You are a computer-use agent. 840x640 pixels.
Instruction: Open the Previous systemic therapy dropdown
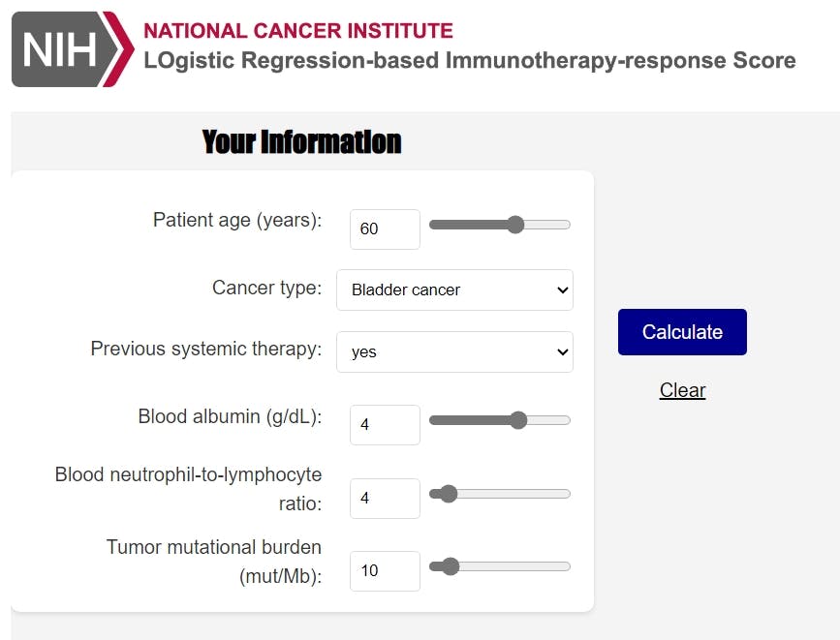[453, 351]
